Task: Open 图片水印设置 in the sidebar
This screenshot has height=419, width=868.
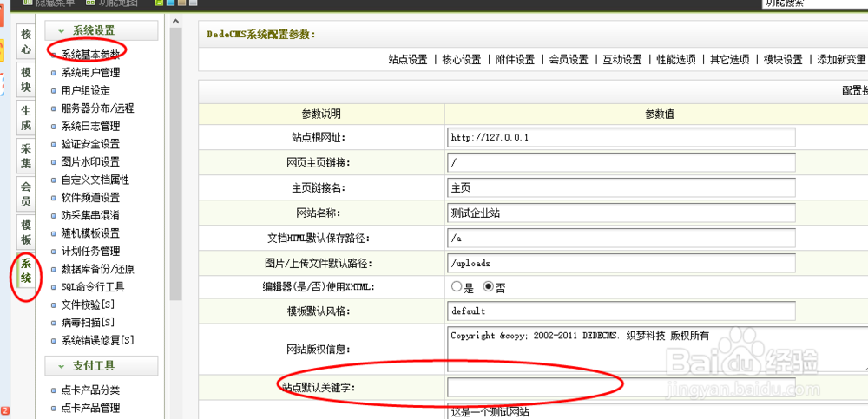Action: tap(90, 161)
